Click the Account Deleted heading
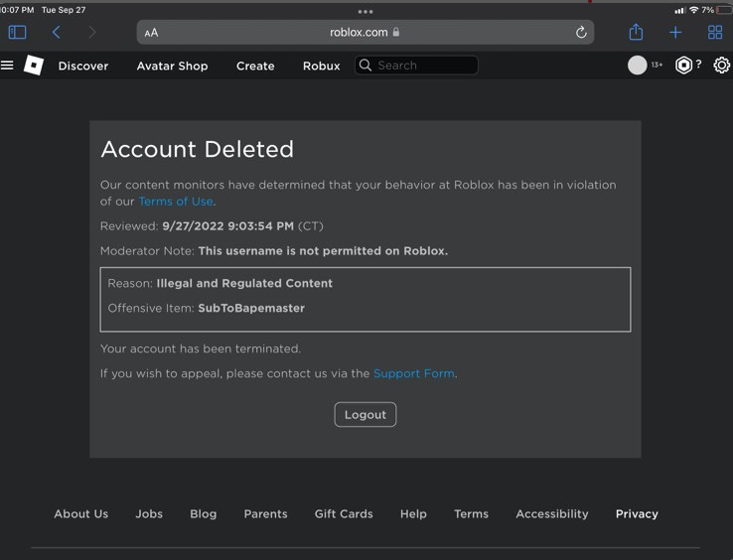 pyautogui.click(x=198, y=150)
